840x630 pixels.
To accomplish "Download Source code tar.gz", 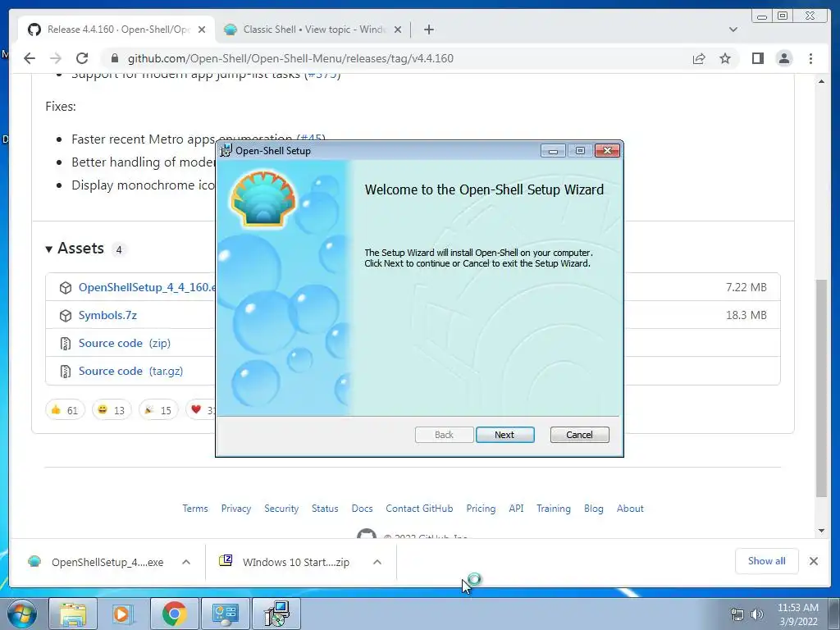I will pos(130,371).
